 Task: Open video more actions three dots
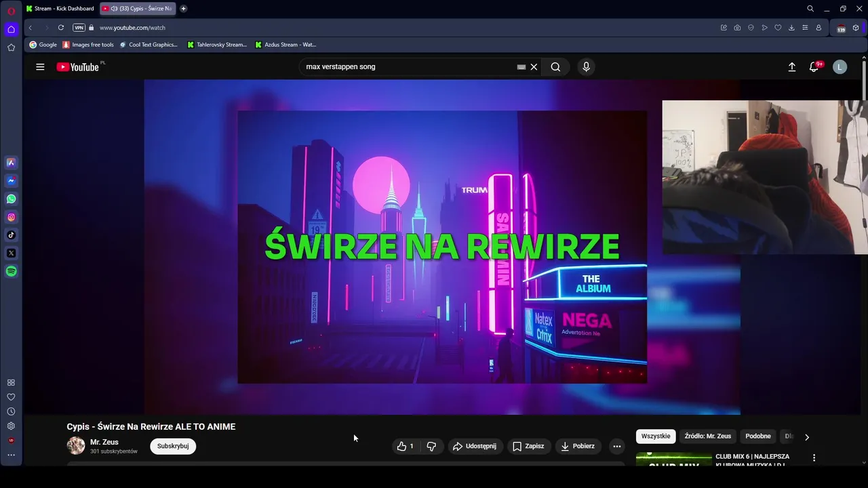(x=616, y=446)
